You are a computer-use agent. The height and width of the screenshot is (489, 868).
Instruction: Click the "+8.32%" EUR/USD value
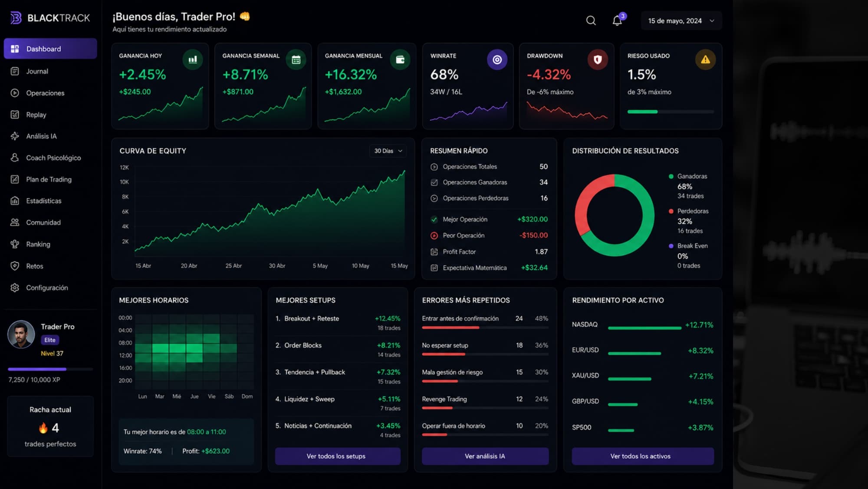coord(700,350)
